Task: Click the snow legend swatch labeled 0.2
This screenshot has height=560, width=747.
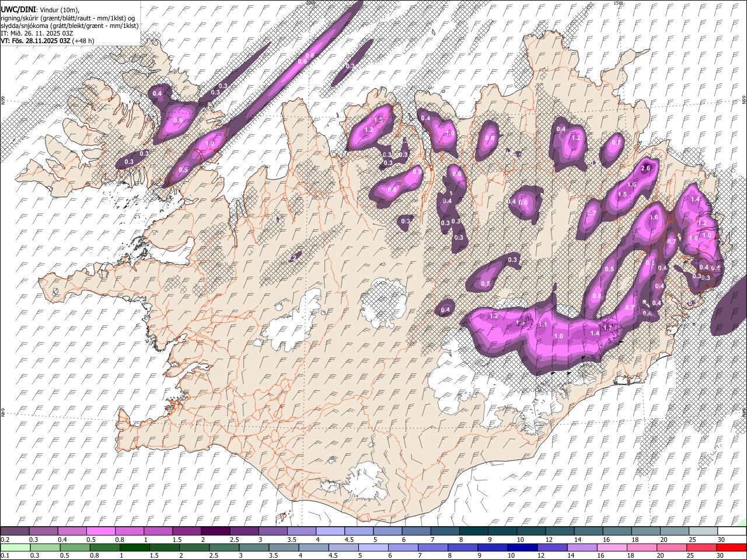Action: tap(15, 531)
